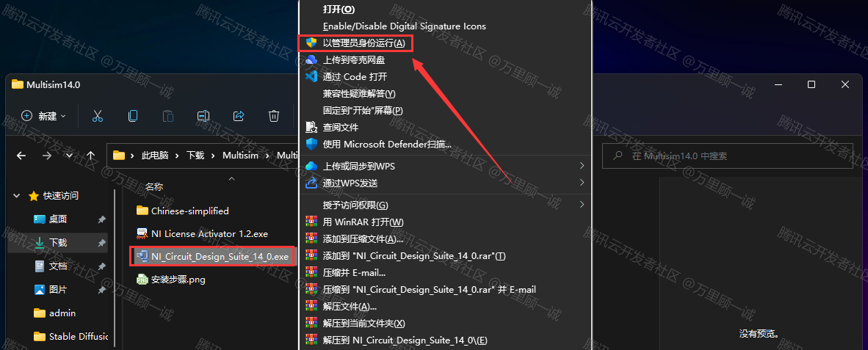Image resolution: width=868 pixels, height=350 pixels.
Task: Expand the 授予访问权限 submenu arrow
Action: (582, 205)
